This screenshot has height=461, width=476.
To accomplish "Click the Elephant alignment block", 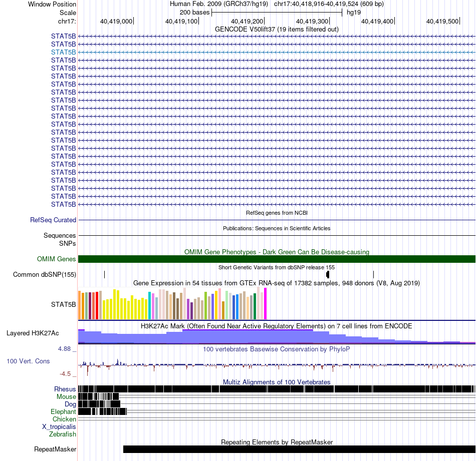I will point(102,411).
